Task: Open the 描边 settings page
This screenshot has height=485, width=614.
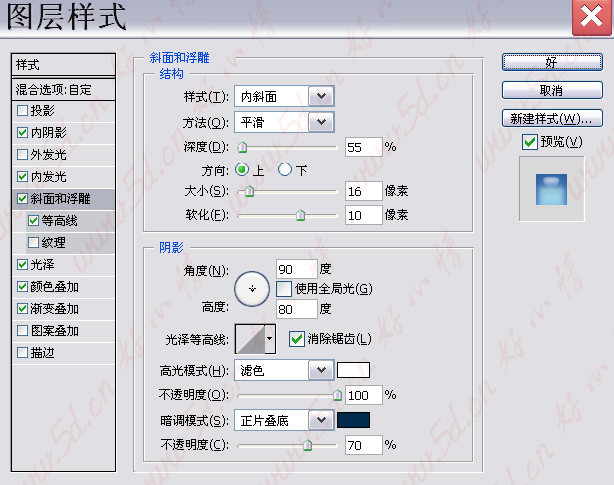Action: [x=42, y=353]
